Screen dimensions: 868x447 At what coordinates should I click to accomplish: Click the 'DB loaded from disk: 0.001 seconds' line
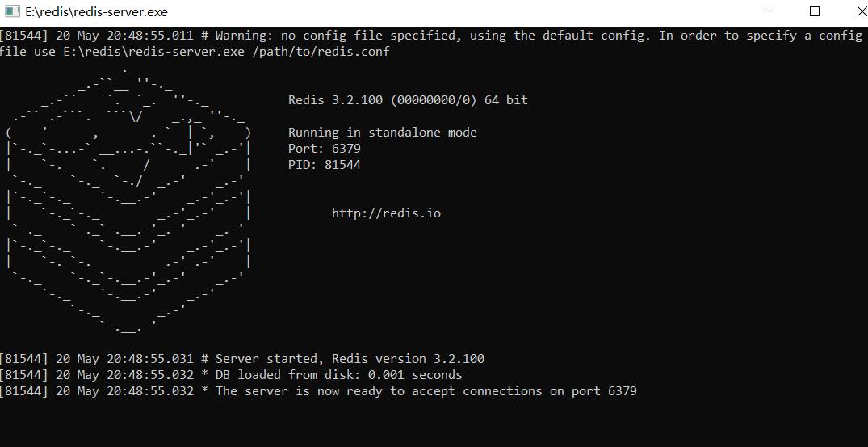coord(231,375)
